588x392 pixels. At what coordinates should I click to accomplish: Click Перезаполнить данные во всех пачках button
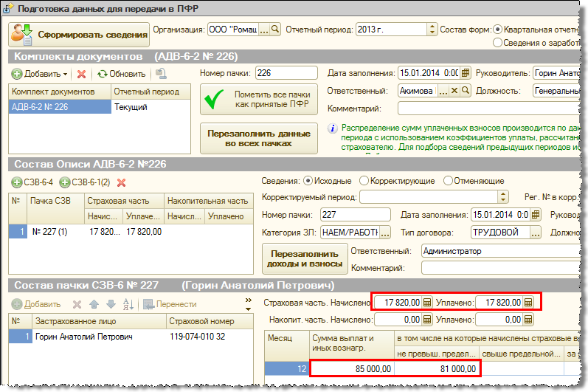258,137
